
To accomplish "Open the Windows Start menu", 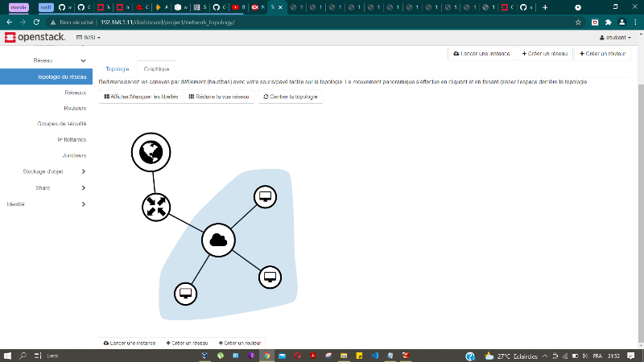I will (x=7, y=356).
